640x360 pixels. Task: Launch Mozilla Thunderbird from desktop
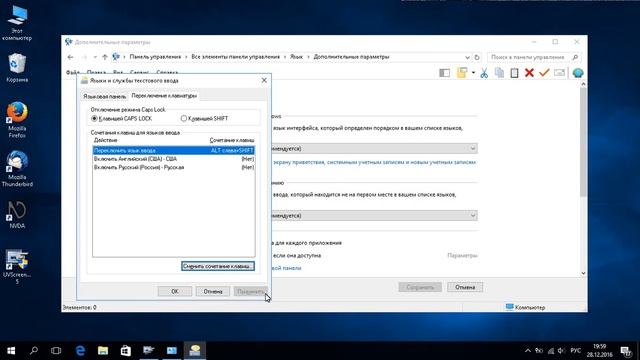17,169
